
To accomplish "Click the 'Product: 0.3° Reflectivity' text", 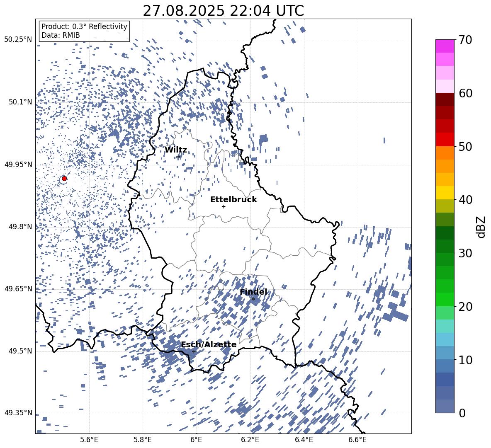I will pyautogui.click(x=84, y=27).
